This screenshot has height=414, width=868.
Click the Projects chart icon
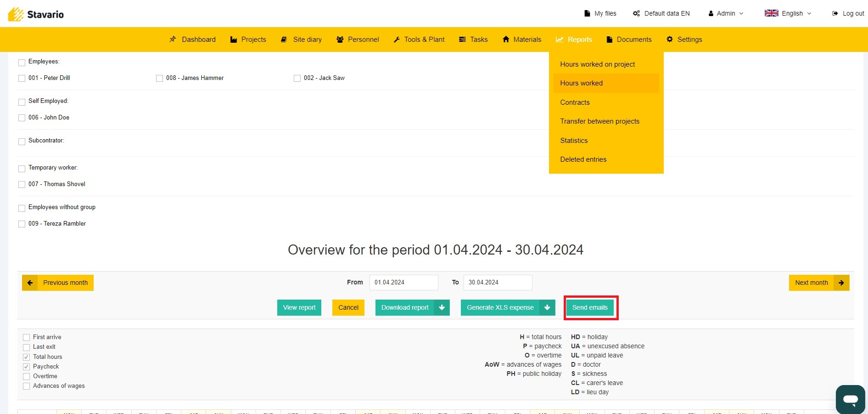coord(234,40)
